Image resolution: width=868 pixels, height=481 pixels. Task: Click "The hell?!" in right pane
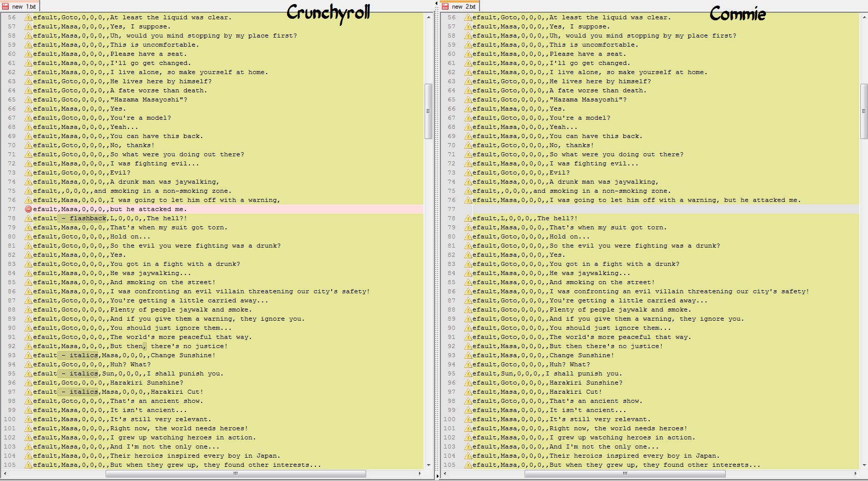click(x=557, y=218)
